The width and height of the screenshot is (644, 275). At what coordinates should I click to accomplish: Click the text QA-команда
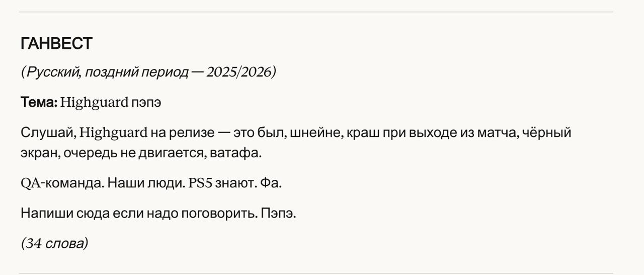(62, 183)
